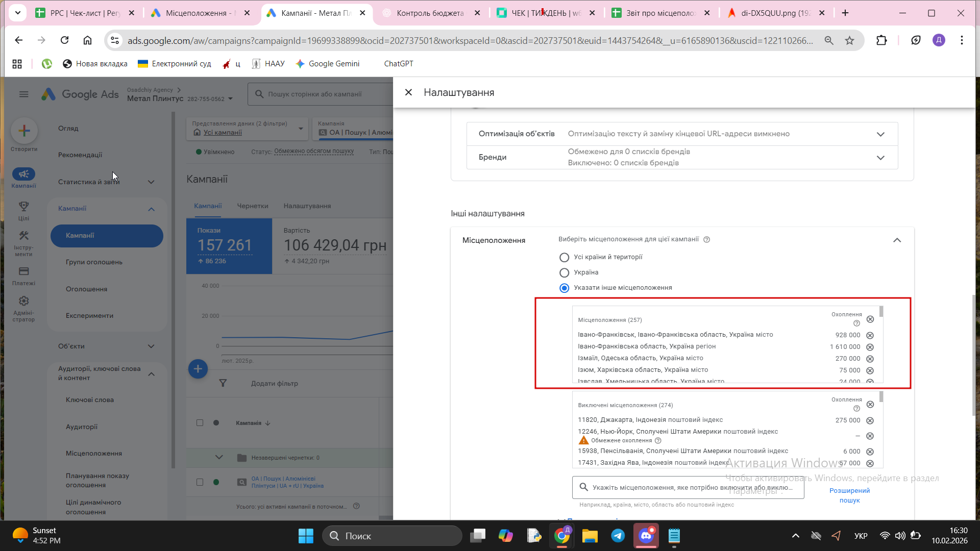Collapse the Місцеположення section chevron

click(x=897, y=240)
